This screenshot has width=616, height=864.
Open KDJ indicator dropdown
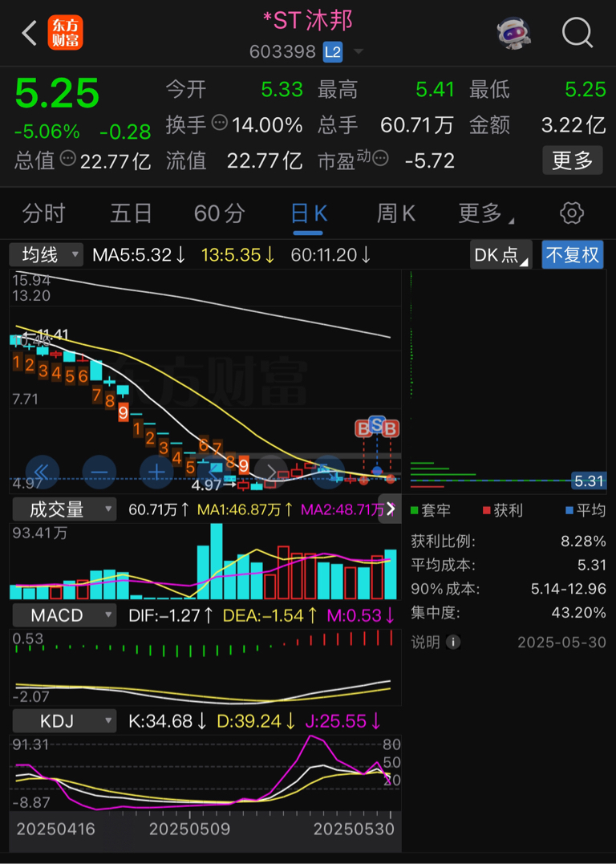tap(64, 720)
